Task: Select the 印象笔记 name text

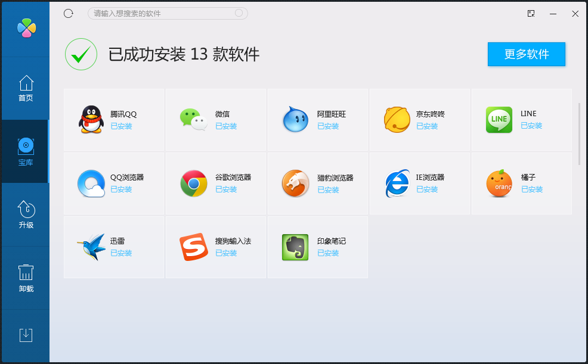Action: click(x=332, y=241)
